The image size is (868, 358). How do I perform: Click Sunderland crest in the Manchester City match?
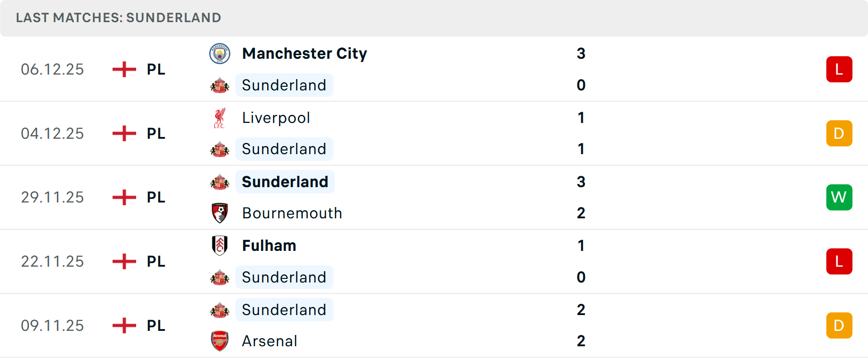[220, 85]
